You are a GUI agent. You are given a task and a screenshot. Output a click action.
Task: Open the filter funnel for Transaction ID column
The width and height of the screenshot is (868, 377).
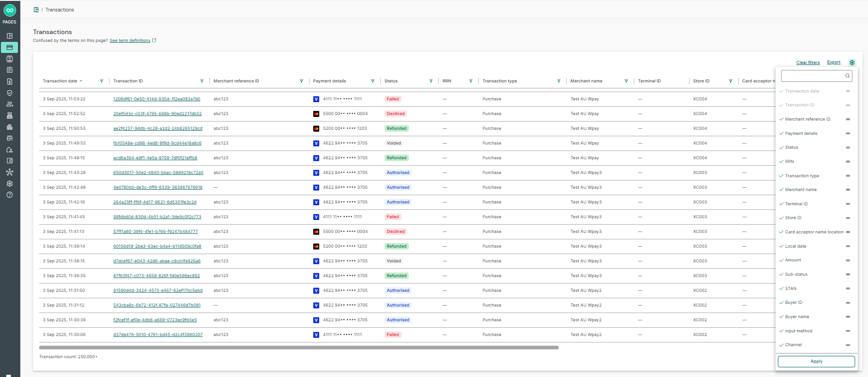202,81
